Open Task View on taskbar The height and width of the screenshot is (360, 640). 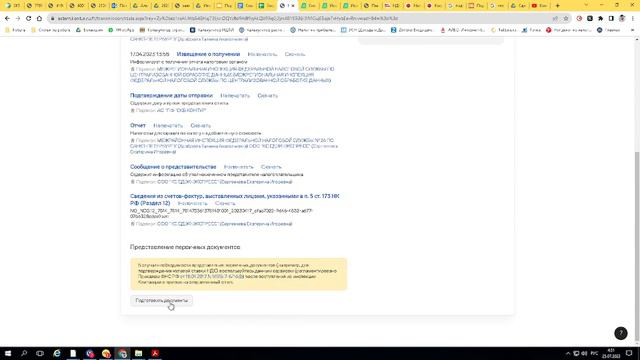click(x=40, y=353)
